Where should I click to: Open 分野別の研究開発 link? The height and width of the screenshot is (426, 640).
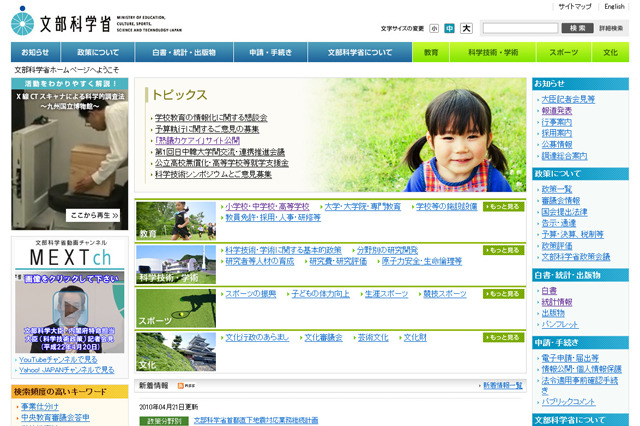point(387,250)
